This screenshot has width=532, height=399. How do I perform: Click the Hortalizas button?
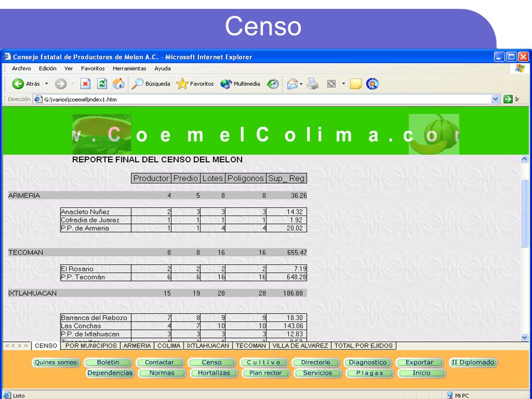(214, 373)
